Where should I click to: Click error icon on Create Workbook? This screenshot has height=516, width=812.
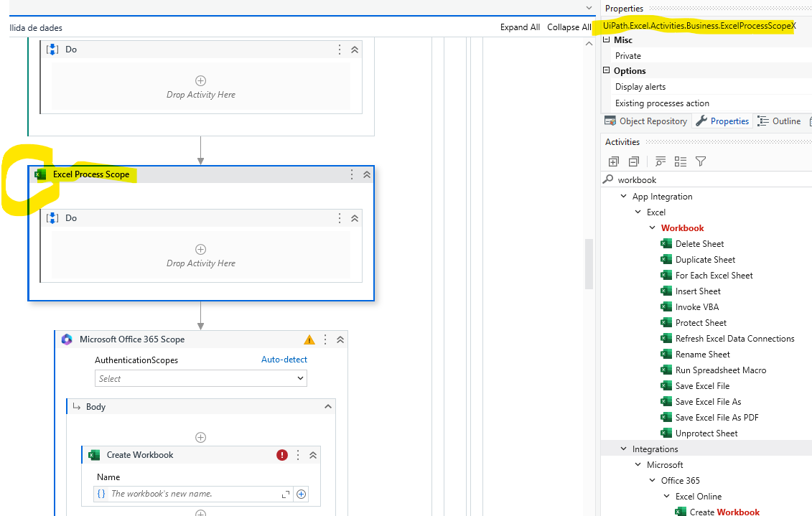pyautogui.click(x=281, y=455)
